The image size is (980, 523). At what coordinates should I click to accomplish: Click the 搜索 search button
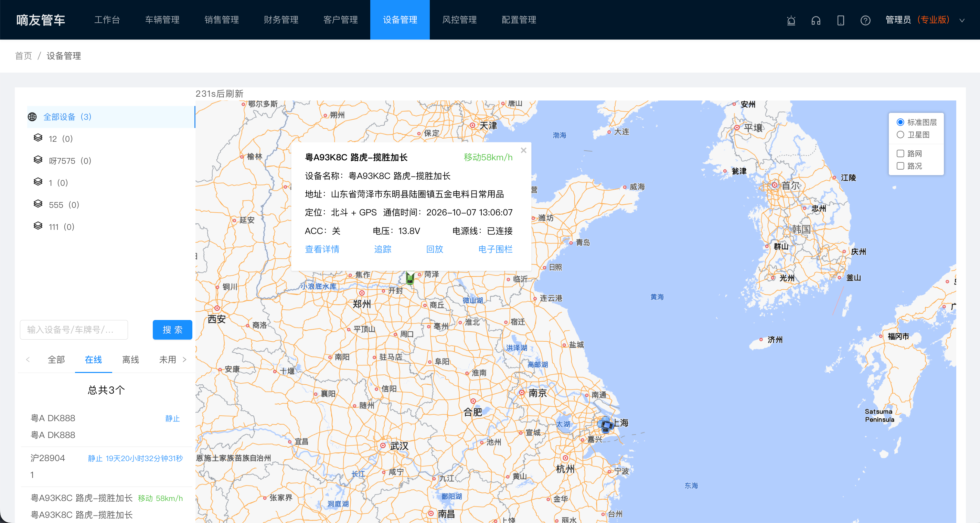click(x=172, y=329)
